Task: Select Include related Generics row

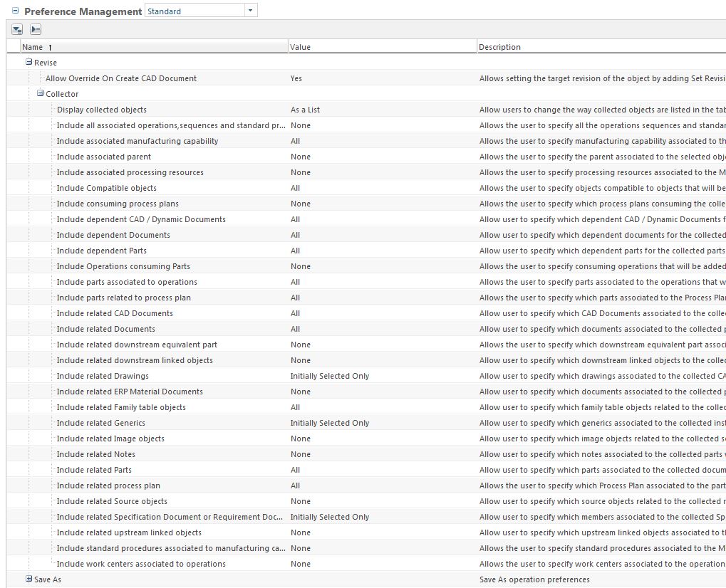Action: 101,424
